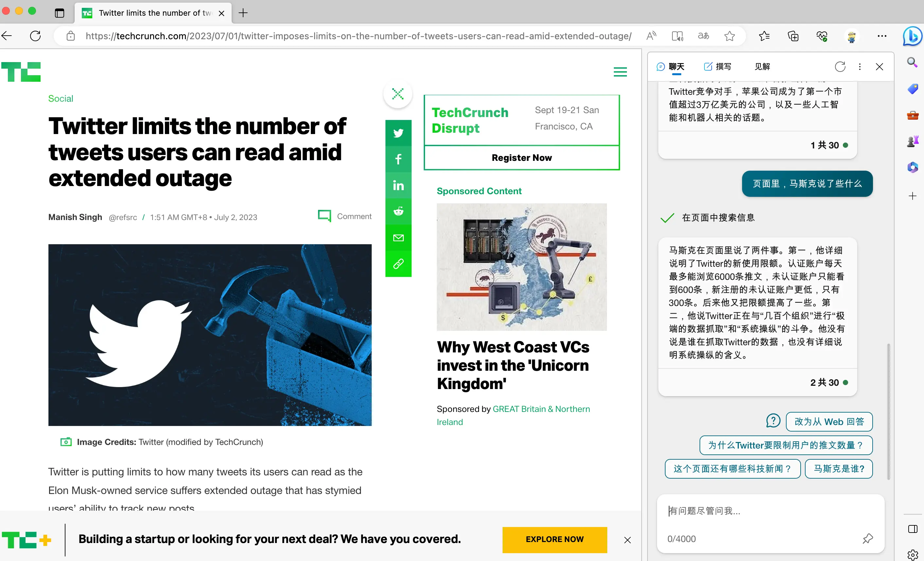Click the sponsored Unicorn Kingdom image
This screenshot has width=924, height=561.
[x=522, y=267]
